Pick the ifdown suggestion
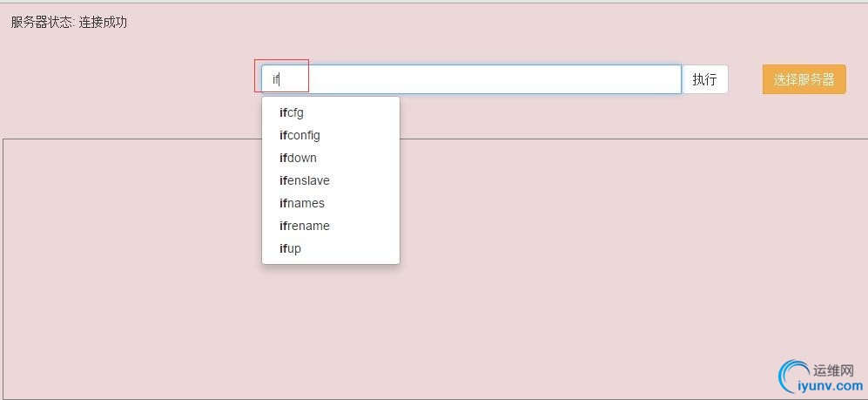The image size is (868, 400). click(331, 159)
